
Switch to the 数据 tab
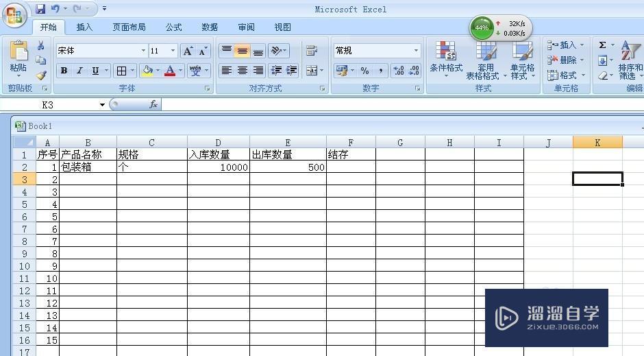(x=210, y=27)
